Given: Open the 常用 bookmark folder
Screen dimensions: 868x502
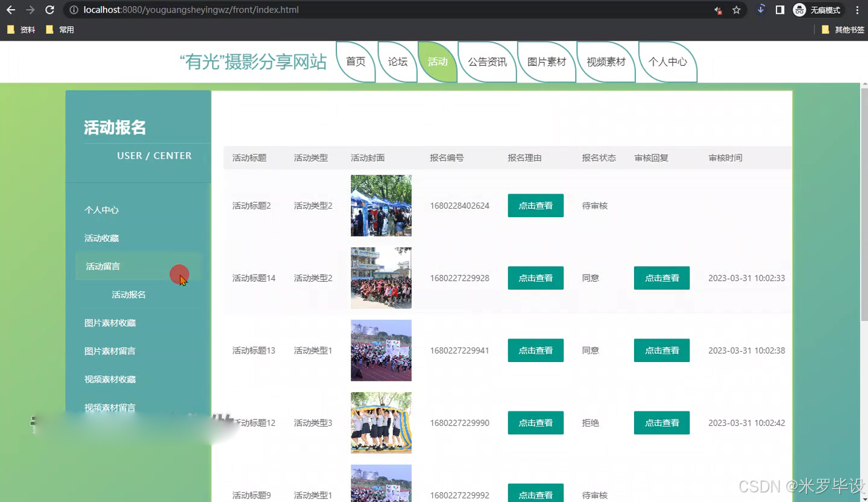Looking at the screenshot, I should pos(60,30).
